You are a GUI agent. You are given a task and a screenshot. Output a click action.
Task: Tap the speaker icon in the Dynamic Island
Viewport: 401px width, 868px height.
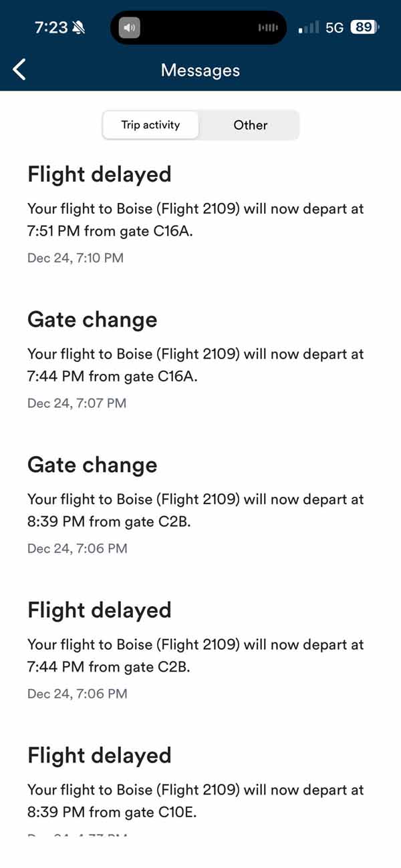click(x=130, y=28)
